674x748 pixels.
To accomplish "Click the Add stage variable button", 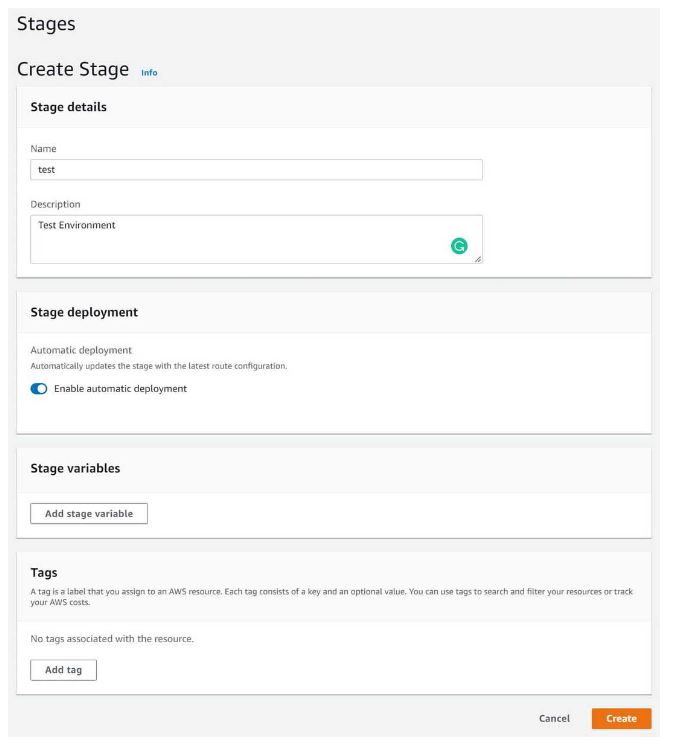I will (89, 513).
